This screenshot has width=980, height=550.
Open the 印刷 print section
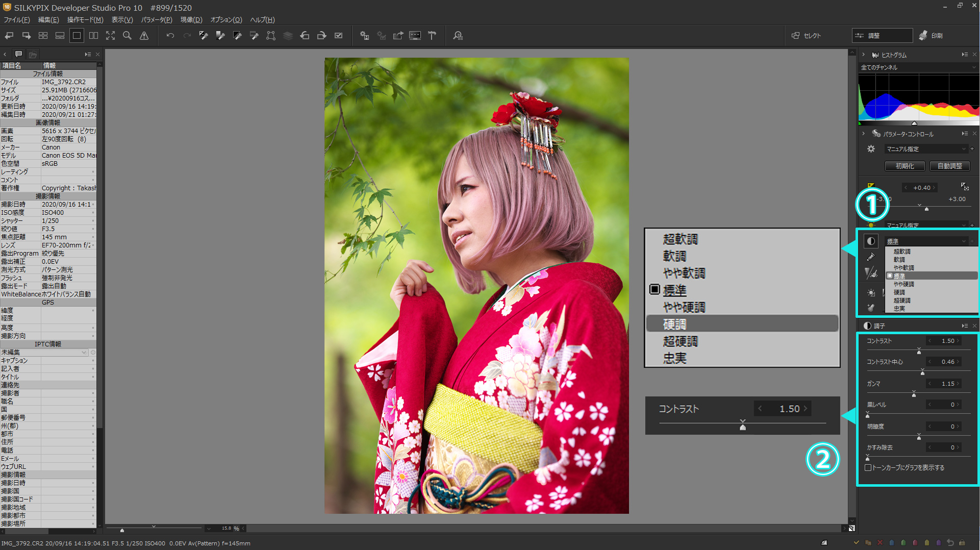tap(931, 36)
